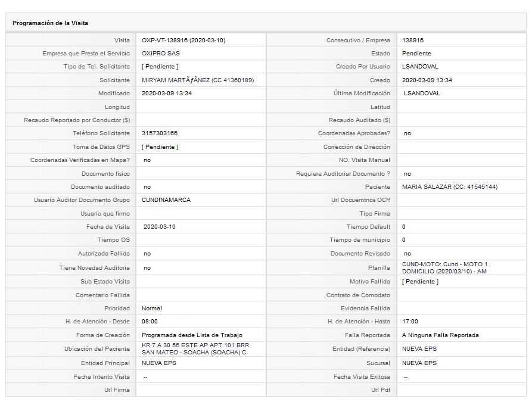This screenshot has height=402, width=532.
Task: Click the Planilla CUND-MOTO value
Action: (x=445, y=267)
